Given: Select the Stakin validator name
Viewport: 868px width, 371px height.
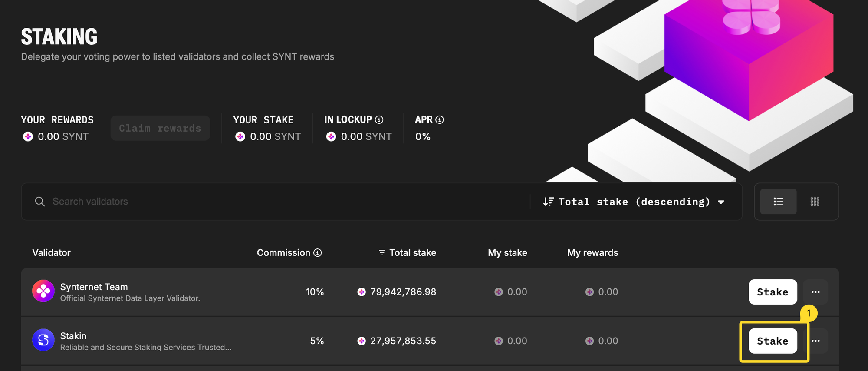Looking at the screenshot, I should point(73,336).
